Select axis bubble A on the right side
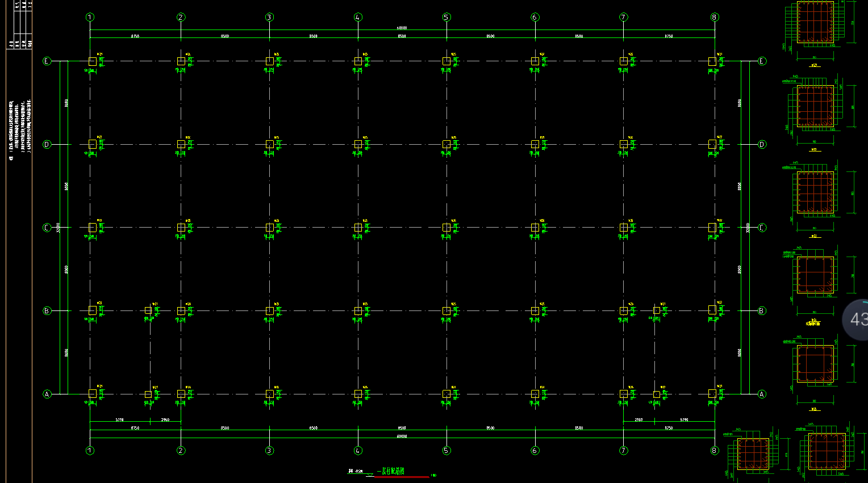The image size is (868, 483). [x=762, y=394]
